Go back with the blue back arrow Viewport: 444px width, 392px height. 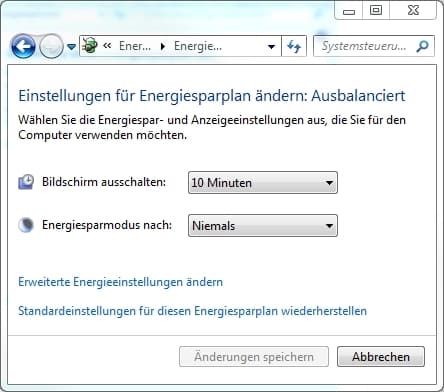(23, 47)
